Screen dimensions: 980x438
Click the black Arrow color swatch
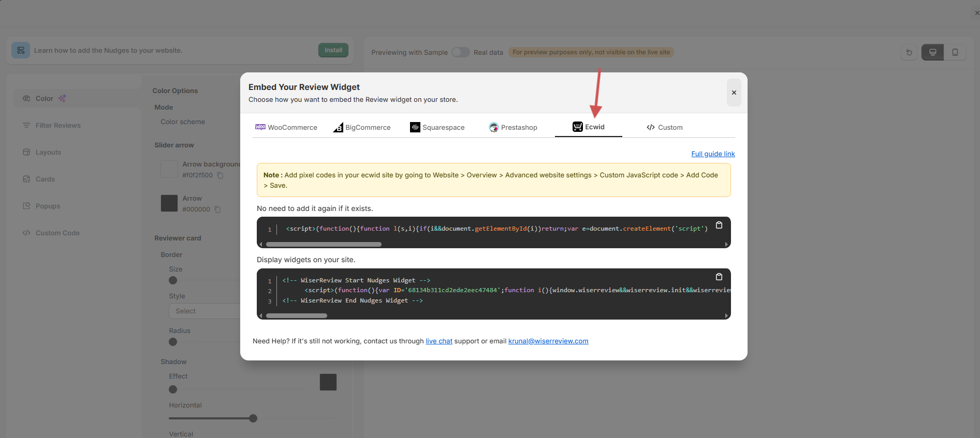pos(169,203)
